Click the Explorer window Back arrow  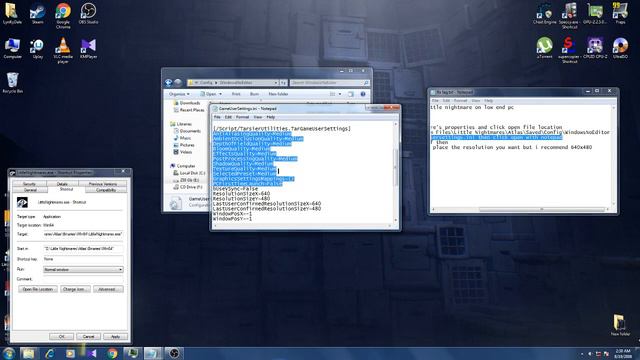click(x=169, y=83)
